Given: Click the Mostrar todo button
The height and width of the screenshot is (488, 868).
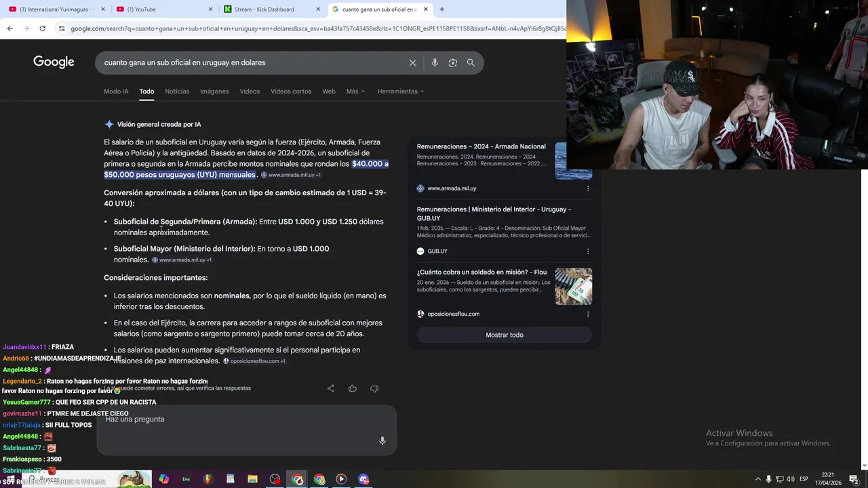Looking at the screenshot, I should point(505,335).
